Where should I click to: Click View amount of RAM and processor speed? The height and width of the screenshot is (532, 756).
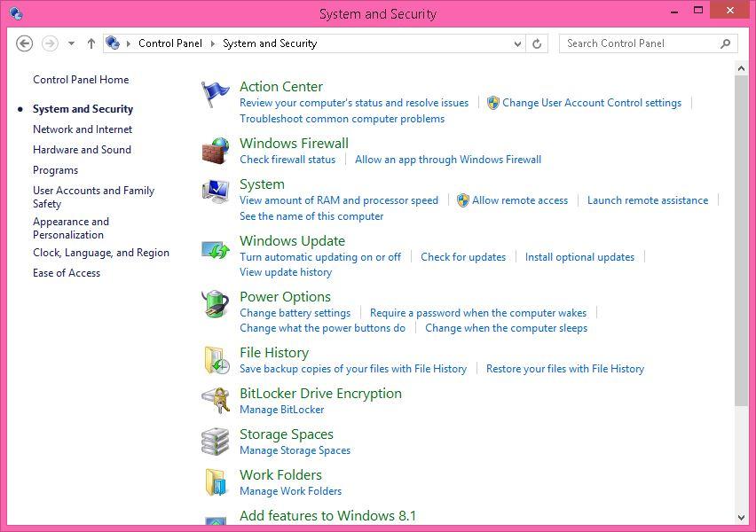339,200
